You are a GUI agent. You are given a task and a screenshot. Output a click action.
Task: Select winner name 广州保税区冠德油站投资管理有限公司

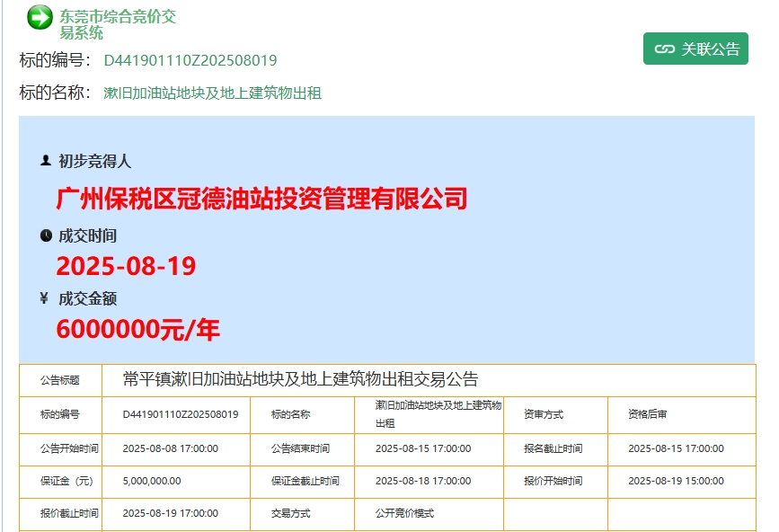[261, 199]
